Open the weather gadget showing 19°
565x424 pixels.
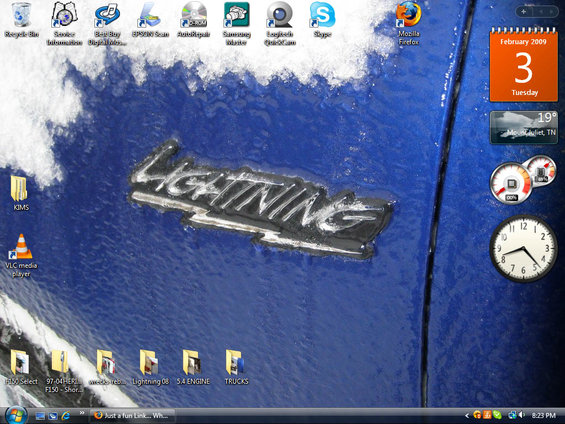click(x=524, y=127)
